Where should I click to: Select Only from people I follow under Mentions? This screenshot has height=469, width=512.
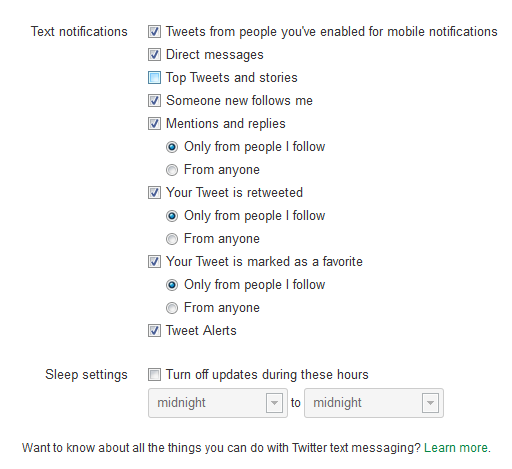[172, 147]
